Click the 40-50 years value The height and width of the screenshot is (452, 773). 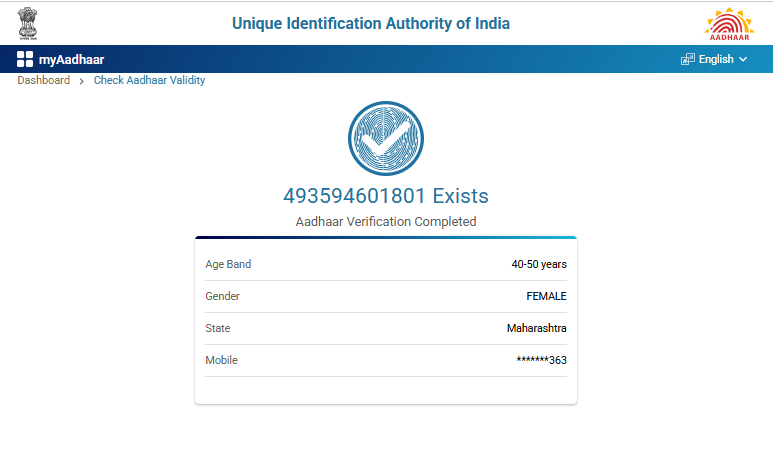tap(539, 265)
